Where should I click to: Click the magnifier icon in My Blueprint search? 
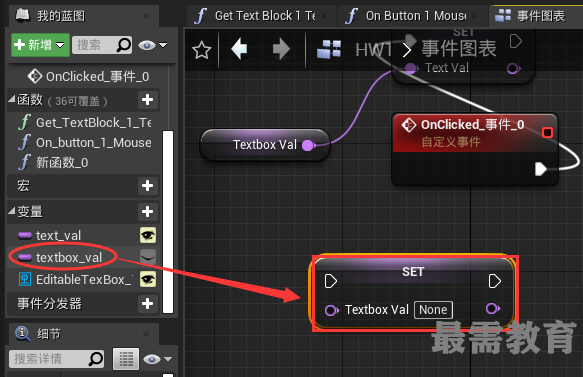pyautogui.click(x=124, y=45)
